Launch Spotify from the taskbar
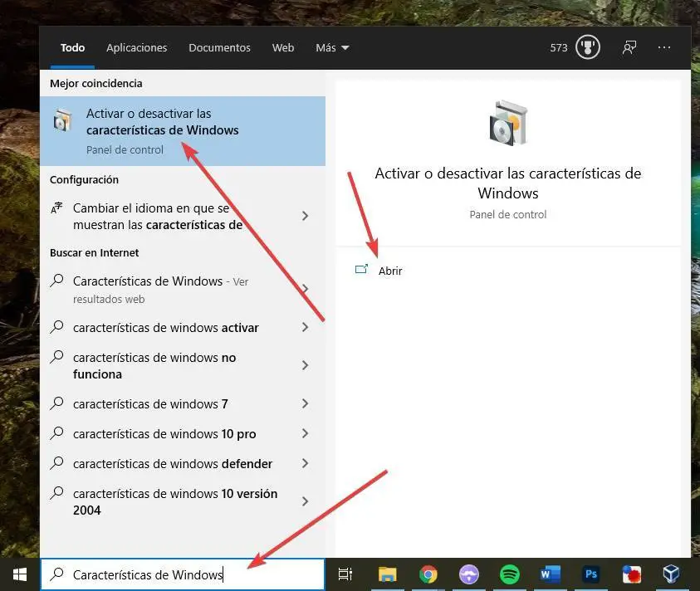The image size is (700, 591). pyautogui.click(x=509, y=574)
